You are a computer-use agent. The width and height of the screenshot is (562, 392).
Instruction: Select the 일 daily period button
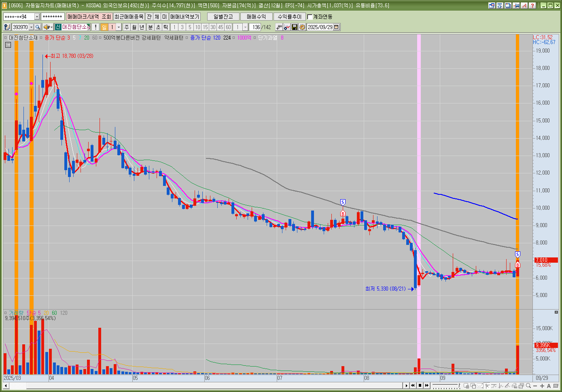coord(104,27)
